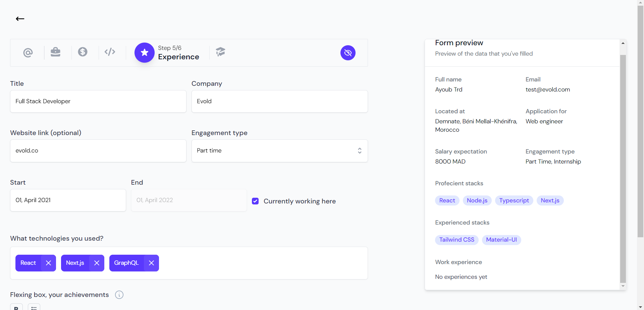Viewport: 644px width, 310px height.
Task: Insert a bullet list in achievements editor
Action: (34, 307)
